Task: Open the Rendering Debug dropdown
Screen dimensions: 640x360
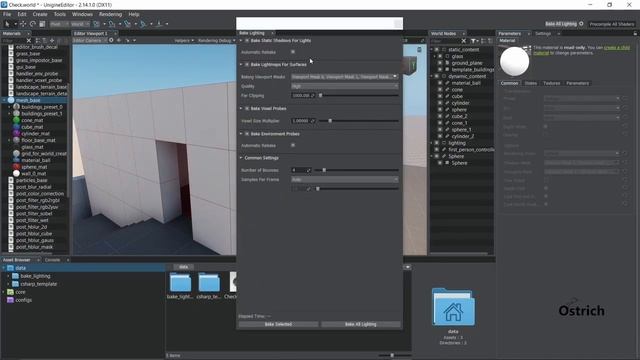Action: click(217, 41)
